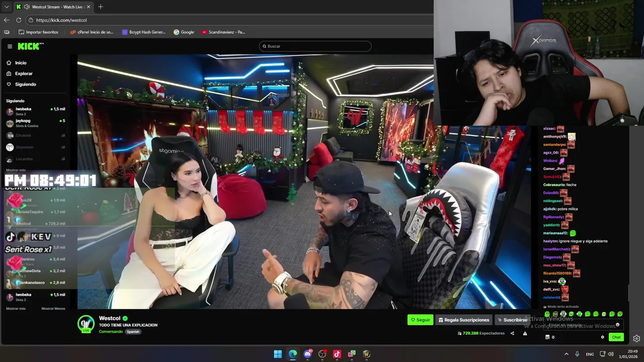644x362 pixels.
Task: Click the Suscribirse button
Action: [x=512, y=320]
